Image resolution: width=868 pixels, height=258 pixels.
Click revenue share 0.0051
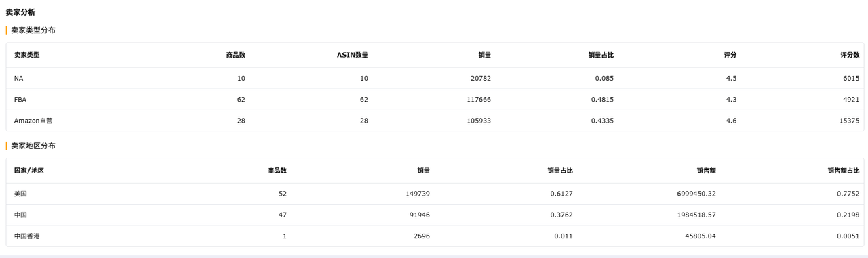[x=848, y=236]
